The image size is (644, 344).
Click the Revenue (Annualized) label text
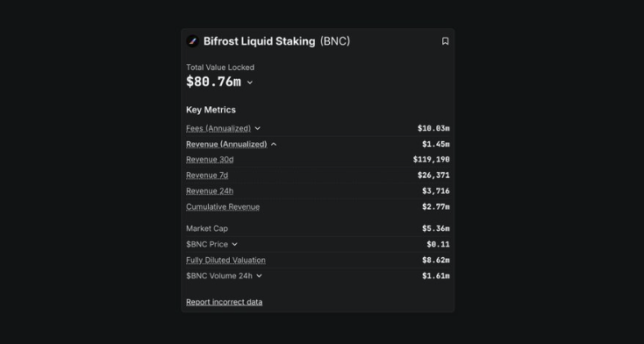tap(226, 144)
